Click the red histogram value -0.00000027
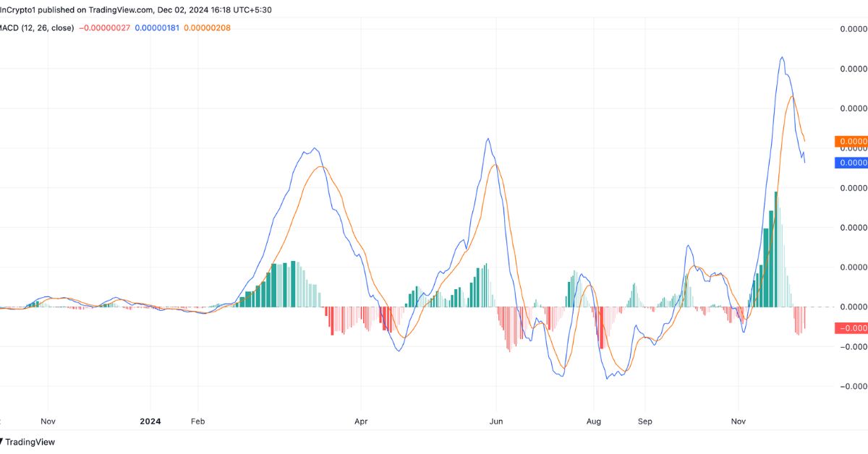This screenshot has height=454, width=868. click(107, 27)
